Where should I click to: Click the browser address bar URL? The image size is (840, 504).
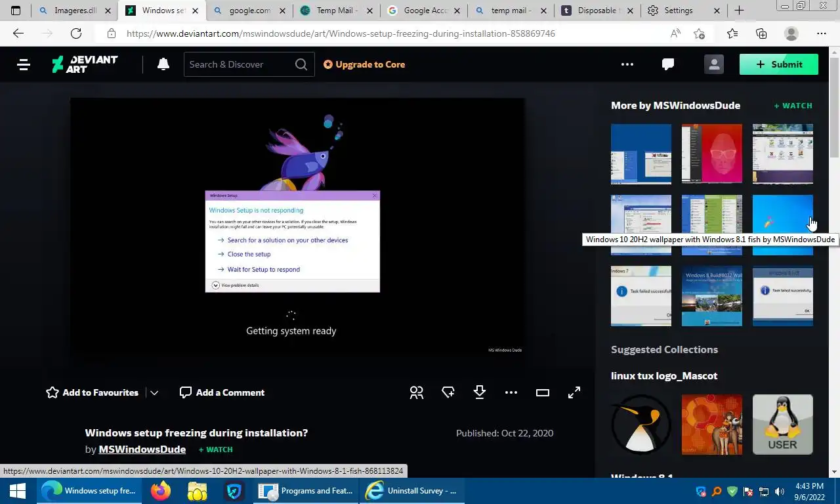coord(341,33)
